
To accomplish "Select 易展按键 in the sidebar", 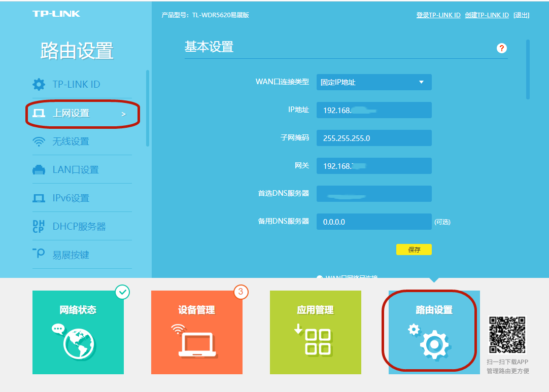I will 71,255.
